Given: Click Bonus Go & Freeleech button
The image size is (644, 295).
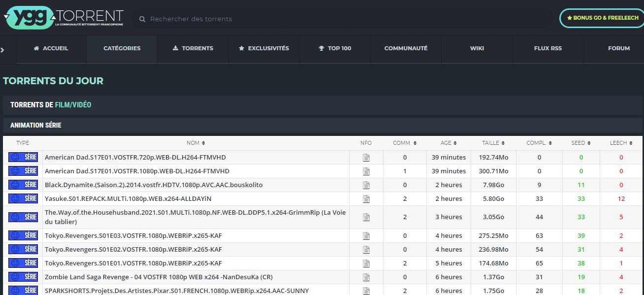Looking at the screenshot, I should [x=602, y=18].
